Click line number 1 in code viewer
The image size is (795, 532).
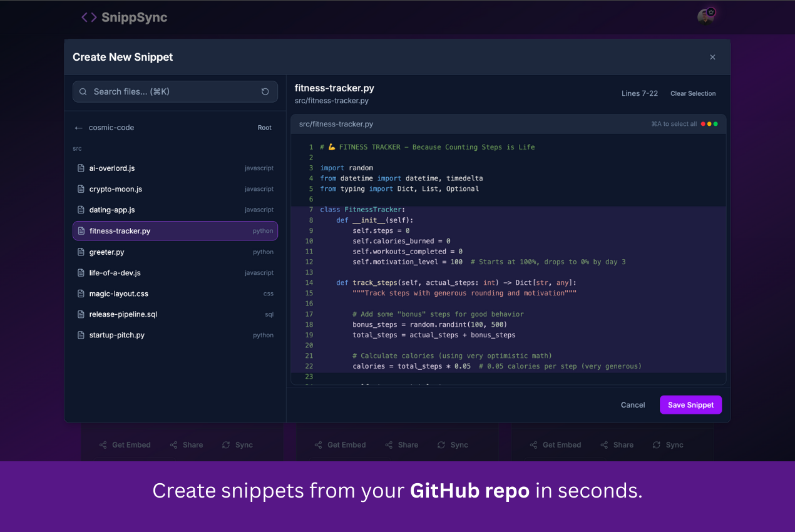tap(310, 147)
